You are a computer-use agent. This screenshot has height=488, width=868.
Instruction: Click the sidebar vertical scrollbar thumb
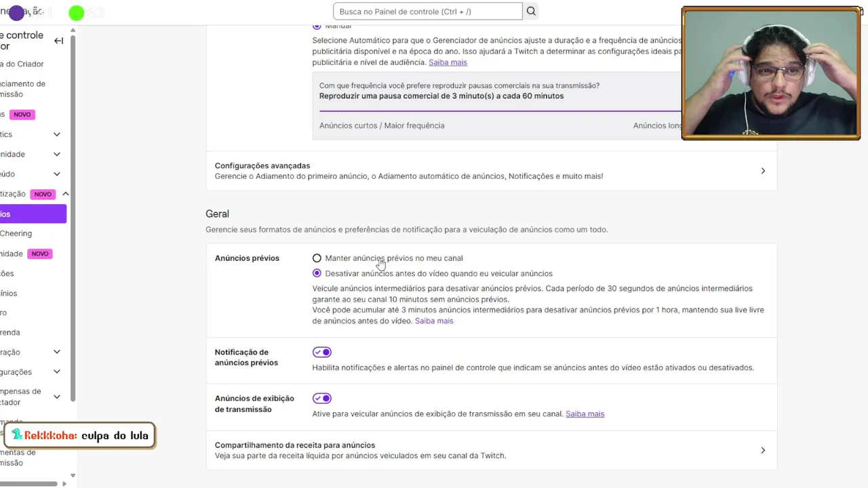coord(73,217)
